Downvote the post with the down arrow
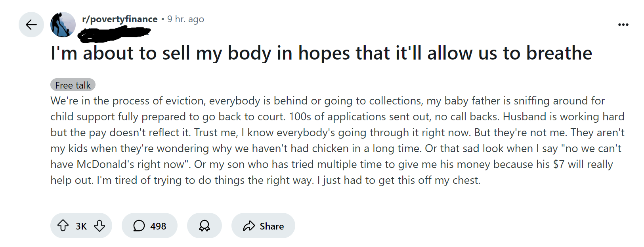Screen dimensions: 644x247 [x=99, y=226]
